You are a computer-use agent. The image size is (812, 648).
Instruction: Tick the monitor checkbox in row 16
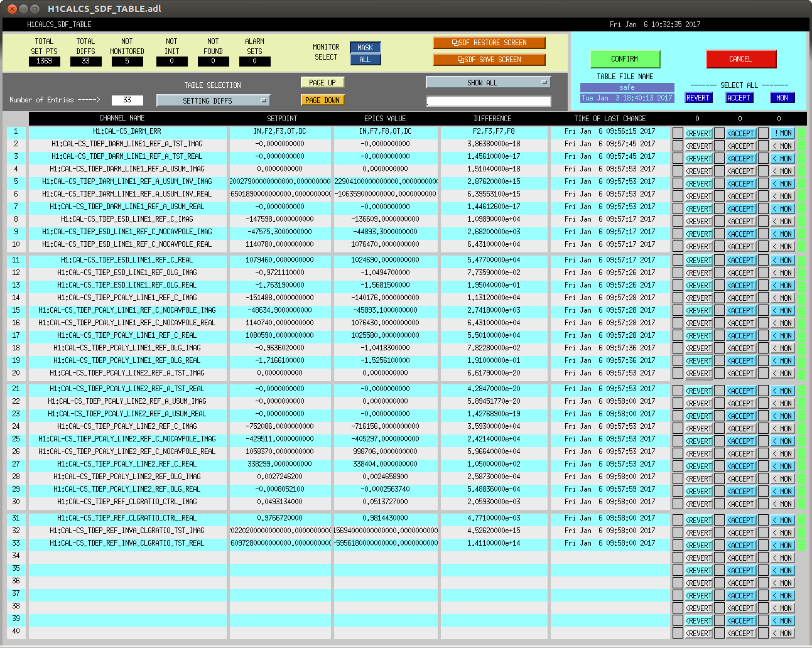763,323
